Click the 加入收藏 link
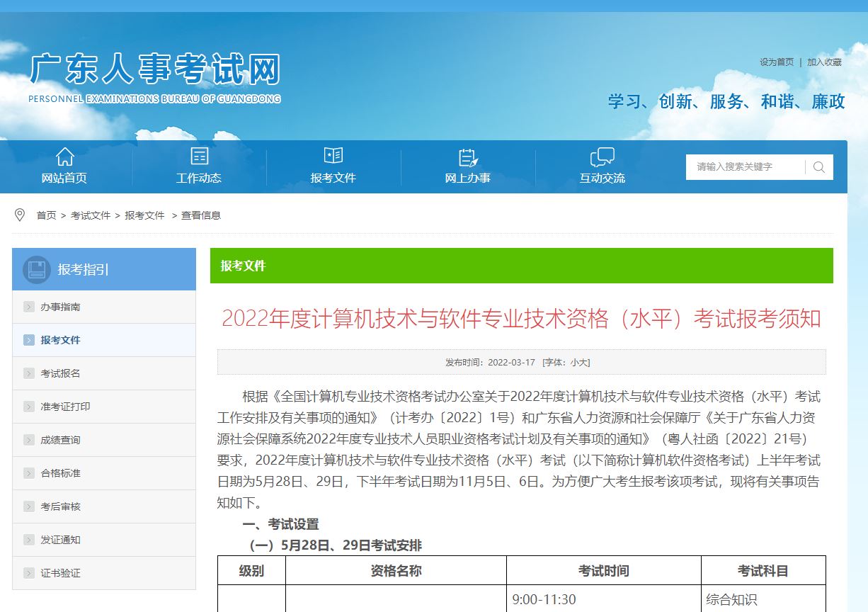Screen dimensions: 868x612 (824, 62)
